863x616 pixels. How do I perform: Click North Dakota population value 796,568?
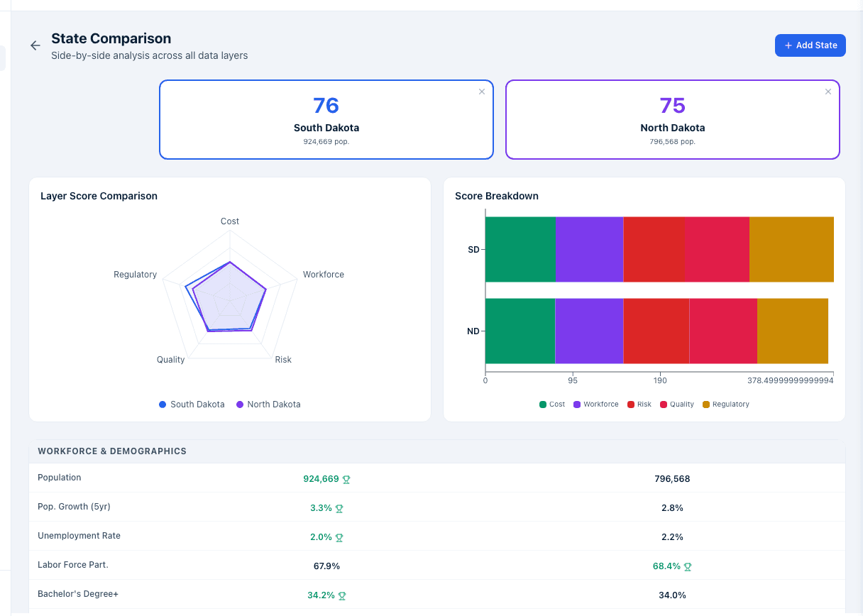(672, 479)
